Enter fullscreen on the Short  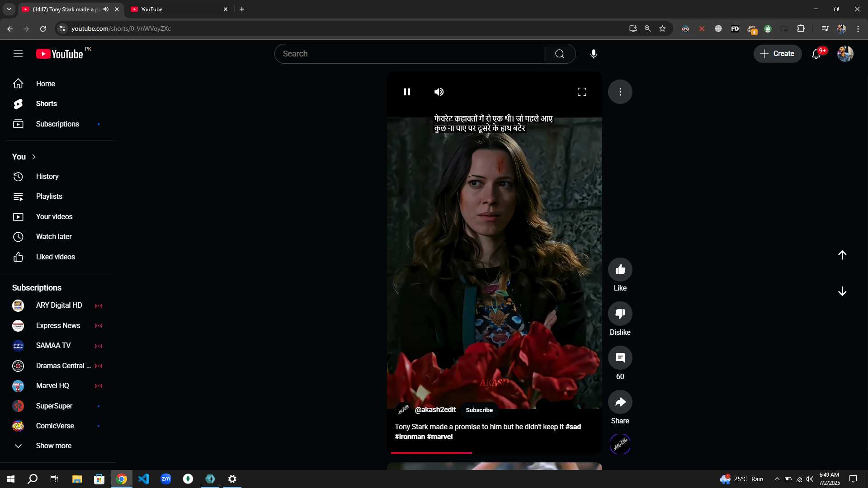pyautogui.click(x=582, y=92)
